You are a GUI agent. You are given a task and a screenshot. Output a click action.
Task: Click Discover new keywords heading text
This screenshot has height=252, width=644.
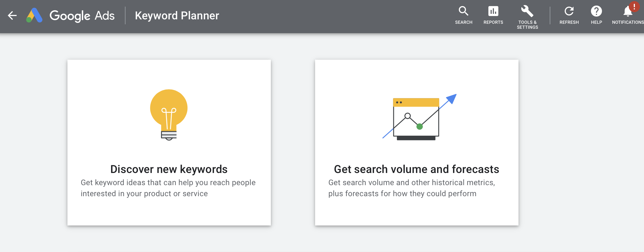click(x=169, y=169)
